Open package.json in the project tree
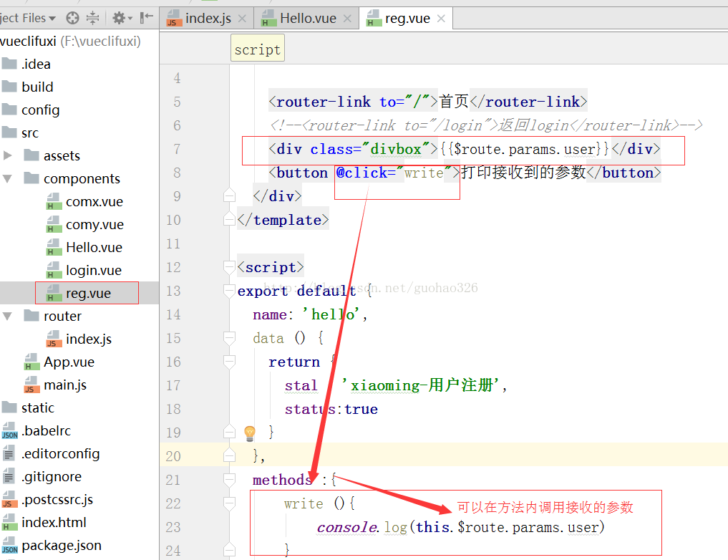728x560 pixels. (52, 546)
